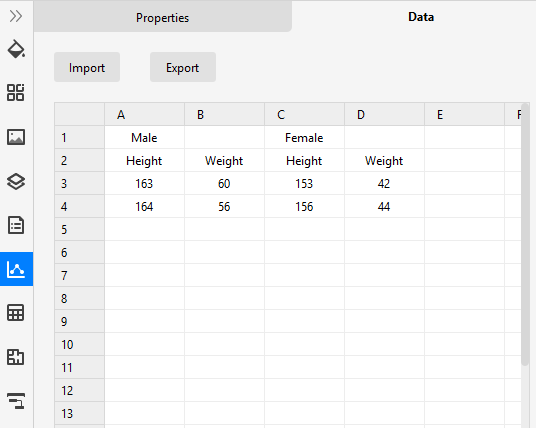Select Height cell in column A

coord(145,160)
